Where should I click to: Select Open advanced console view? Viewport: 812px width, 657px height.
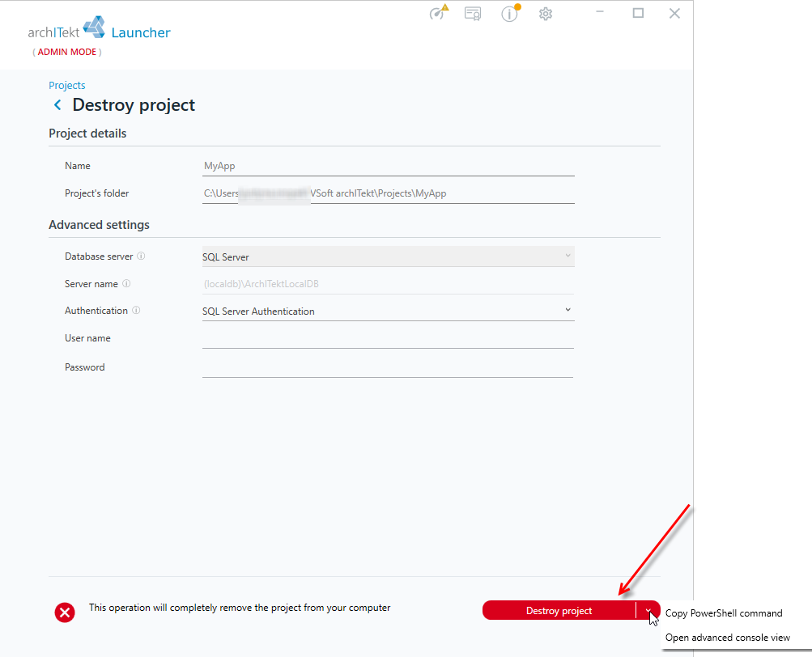tap(728, 638)
